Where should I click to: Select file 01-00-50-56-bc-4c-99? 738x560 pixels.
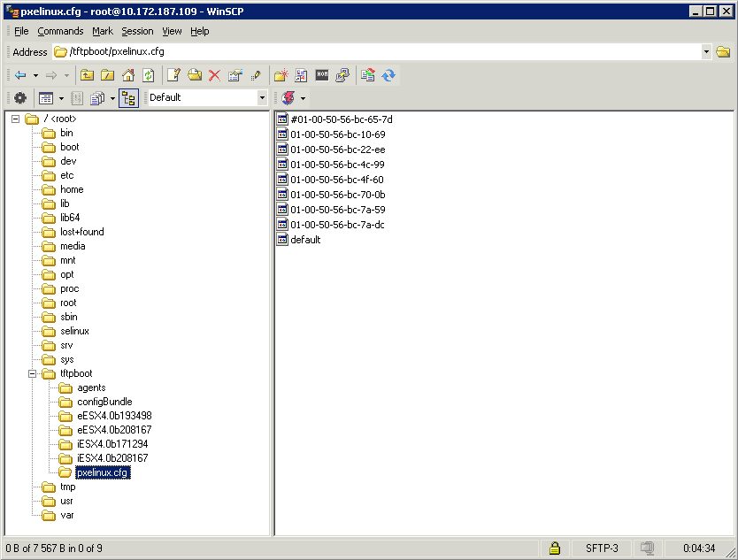[x=337, y=165]
